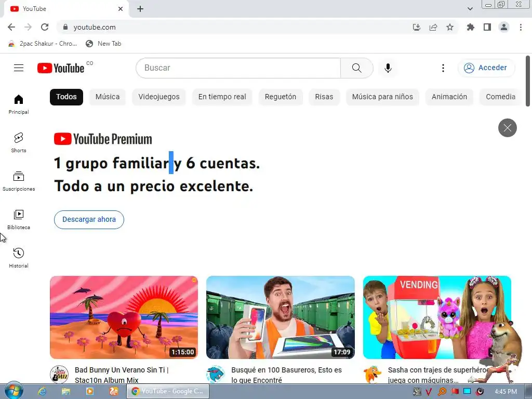
Task: Click the page vertical scrollbar
Action: [528, 82]
